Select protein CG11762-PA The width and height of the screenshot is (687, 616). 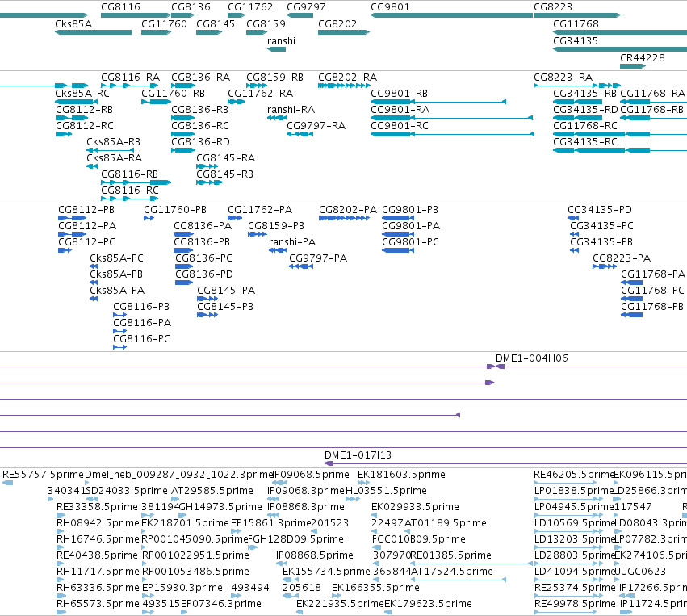pos(235,218)
